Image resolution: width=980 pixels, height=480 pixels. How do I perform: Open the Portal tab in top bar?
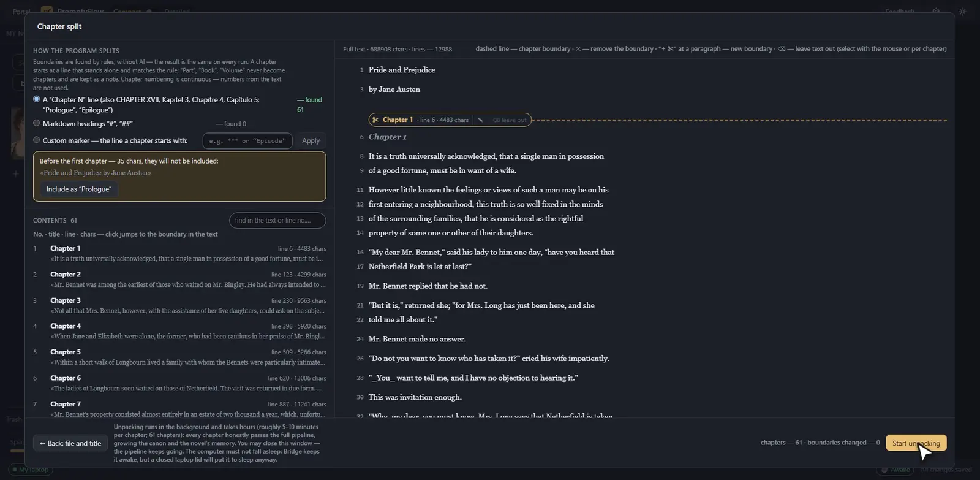click(x=21, y=12)
